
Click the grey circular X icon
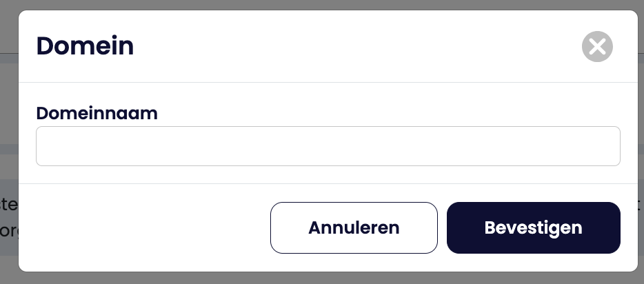point(597,47)
